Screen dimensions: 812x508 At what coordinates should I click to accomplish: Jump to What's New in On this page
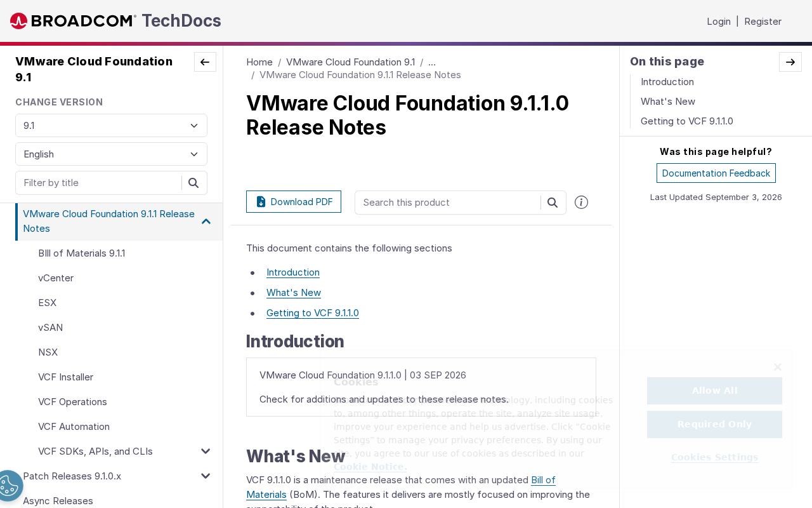tap(668, 102)
